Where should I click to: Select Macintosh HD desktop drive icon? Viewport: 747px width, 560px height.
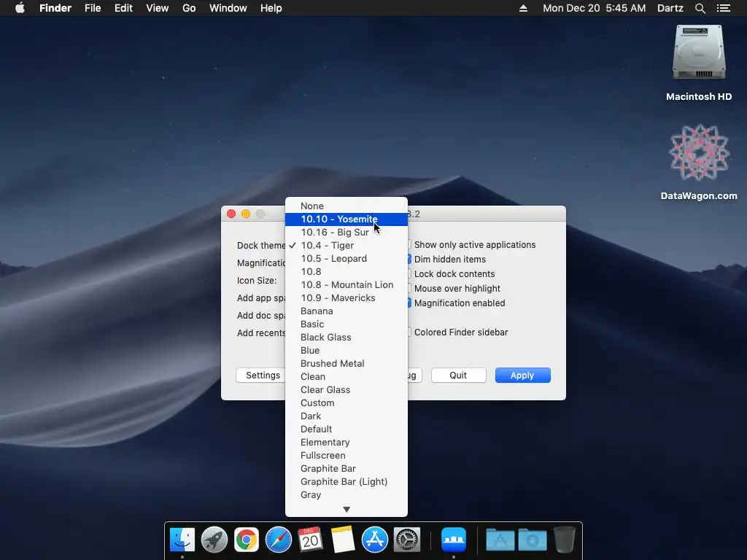click(x=699, y=53)
